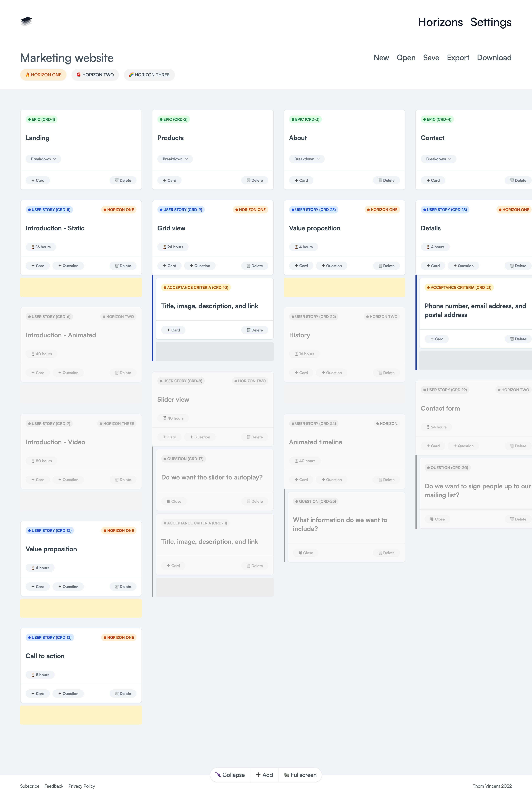Click Horizon One badge on Details story
The width and height of the screenshot is (532, 797).
tap(514, 209)
